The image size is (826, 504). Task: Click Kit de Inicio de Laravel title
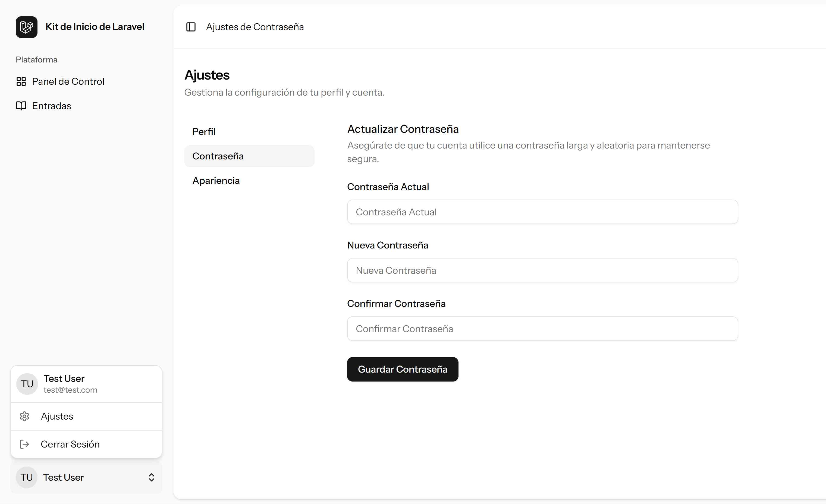pos(95,27)
